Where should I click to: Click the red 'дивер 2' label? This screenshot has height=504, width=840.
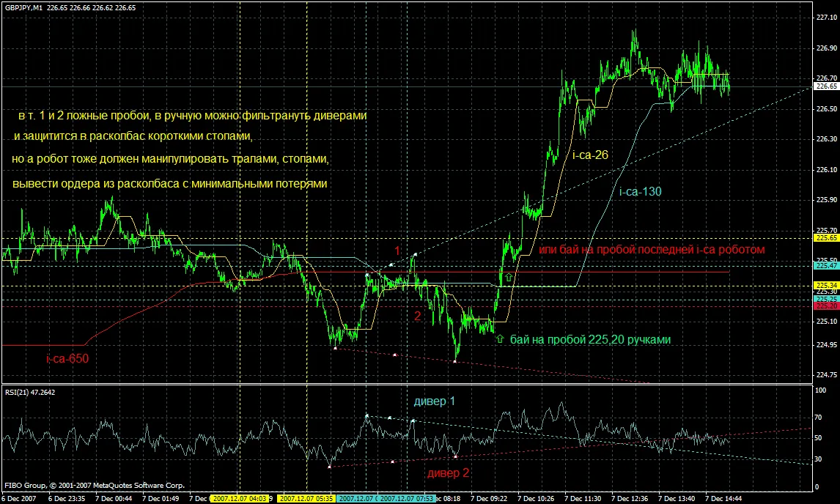447,472
